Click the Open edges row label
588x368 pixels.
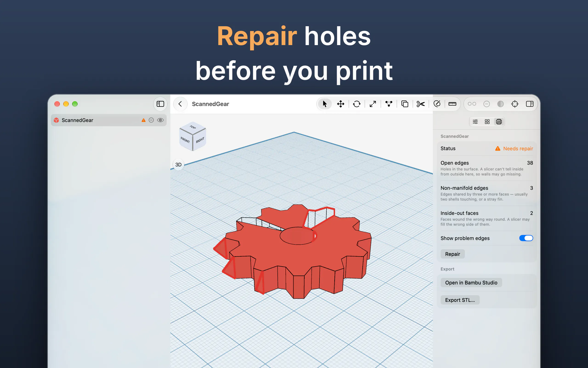point(455,163)
